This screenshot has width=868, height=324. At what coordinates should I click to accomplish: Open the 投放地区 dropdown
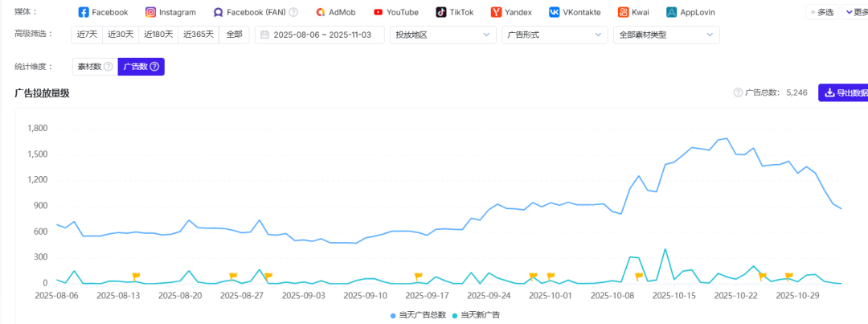442,35
